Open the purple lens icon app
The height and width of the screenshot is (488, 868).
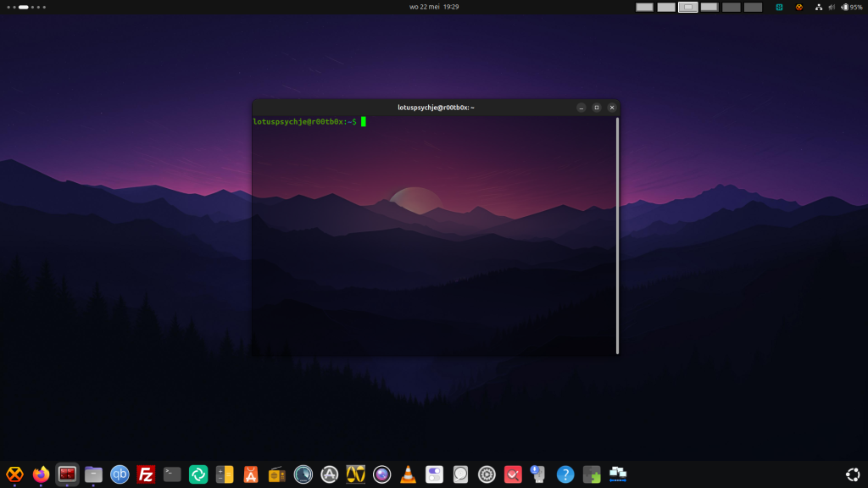381,474
